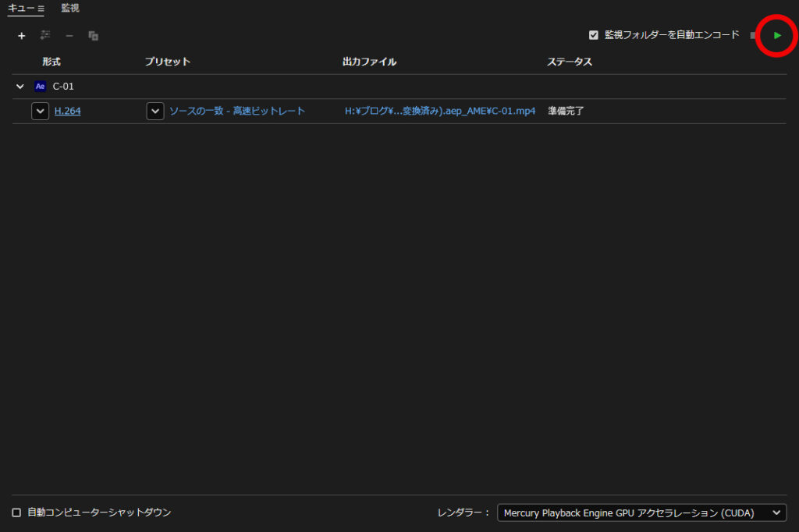
Task: Enable 自動コンピューターシャットダウン checkbox
Action: (x=16, y=512)
